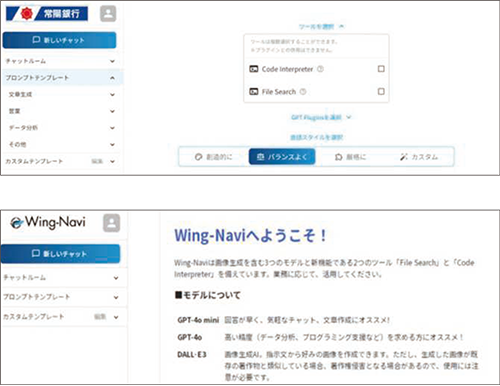The image size is (500, 386).
Task: Start 新しいチャット in the Wing-Navi panel
Action: click(x=60, y=254)
